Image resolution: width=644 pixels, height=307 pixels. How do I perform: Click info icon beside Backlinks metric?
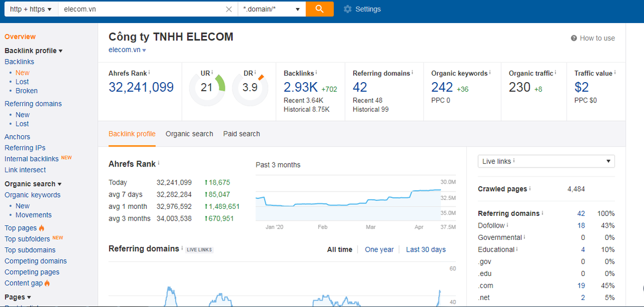tap(317, 72)
